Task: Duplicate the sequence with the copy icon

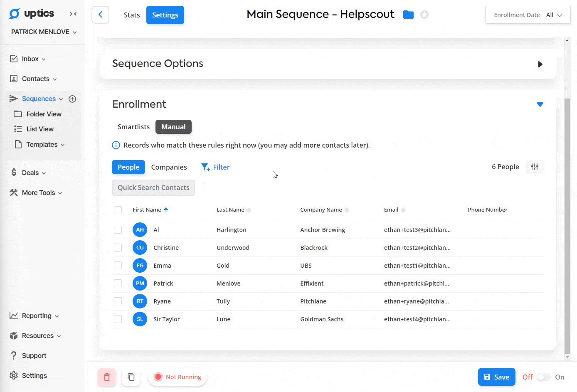Action: [131, 377]
